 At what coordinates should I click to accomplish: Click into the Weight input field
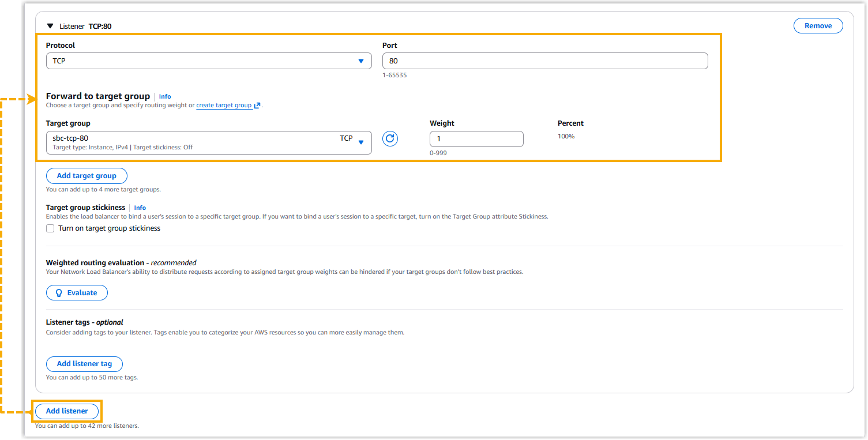[x=476, y=139]
